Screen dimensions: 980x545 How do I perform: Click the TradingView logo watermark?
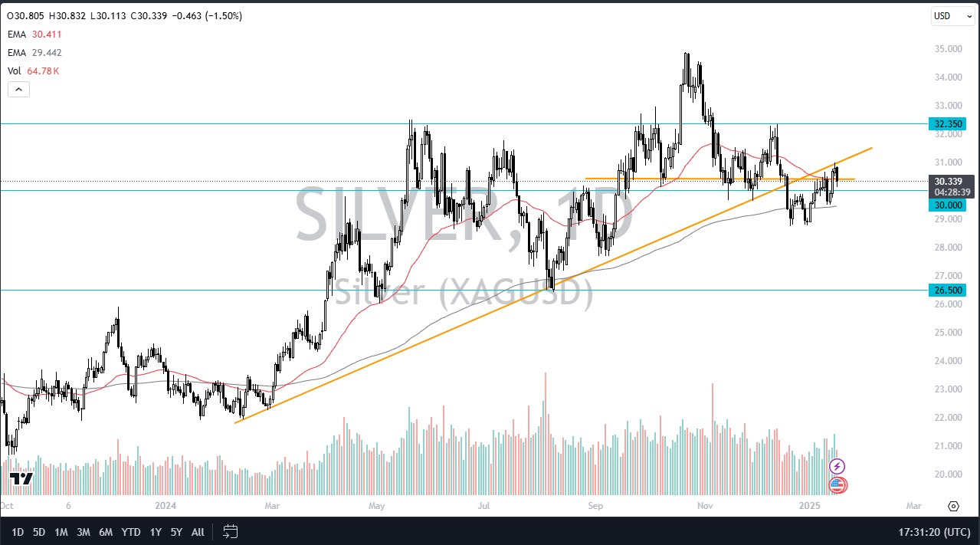point(21,478)
